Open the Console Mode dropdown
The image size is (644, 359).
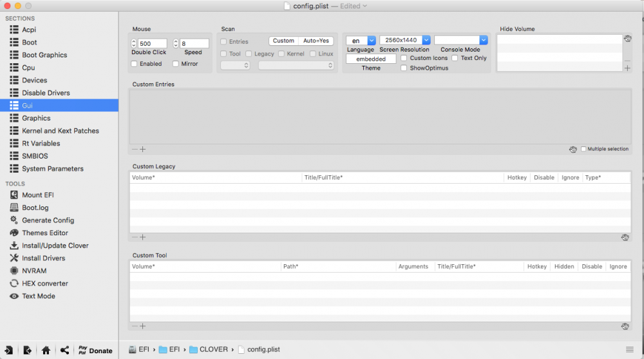460,40
